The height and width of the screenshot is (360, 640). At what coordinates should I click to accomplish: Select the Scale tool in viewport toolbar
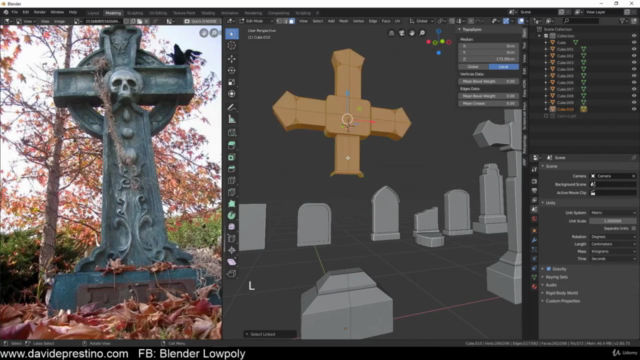(x=231, y=82)
